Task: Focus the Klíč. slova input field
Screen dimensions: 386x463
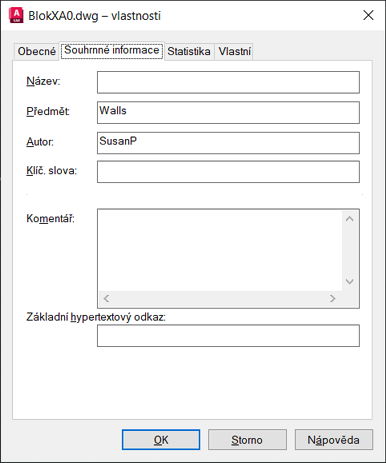Action: pyautogui.click(x=228, y=172)
